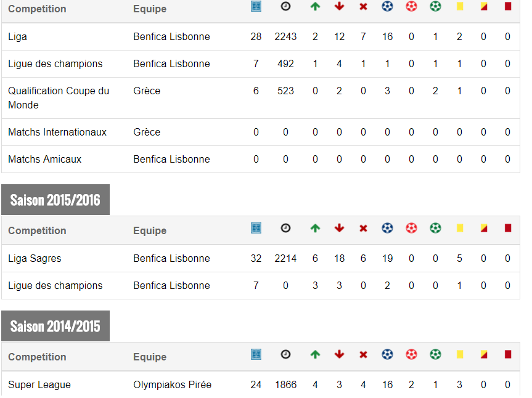Click the green soccer ball icon in the Saison 2015/2016 table
The image size is (532, 398).
click(x=435, y=228)
